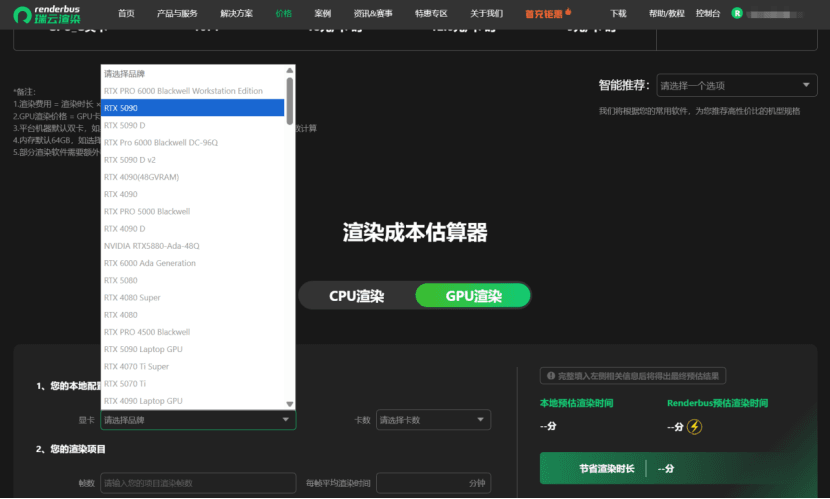Viewport: 830px width, 499px height.
Task: Choose RTX 4070 Ti Super
Action: click(x=193, y=366)
